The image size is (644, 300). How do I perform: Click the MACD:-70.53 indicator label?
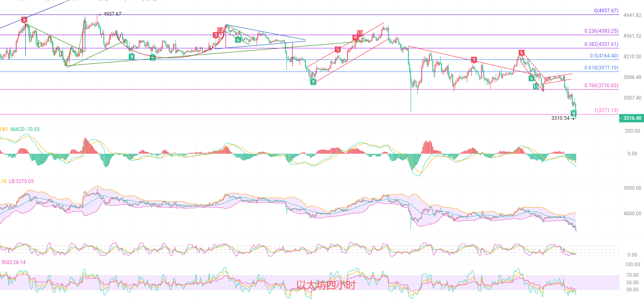coord(25,129)
